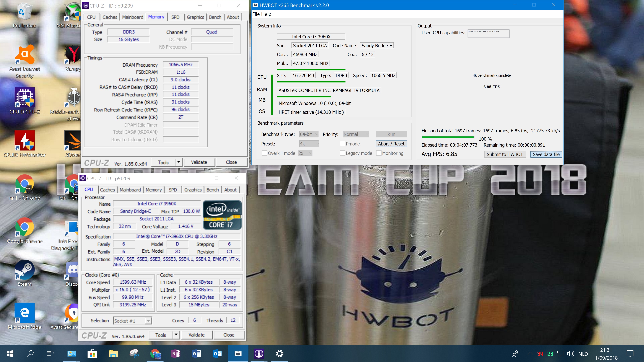Image resolution: width=644 pixels, height=362 pixels.
Task: Open Microsoft Store from the taskbar
Action: (93, 354)
